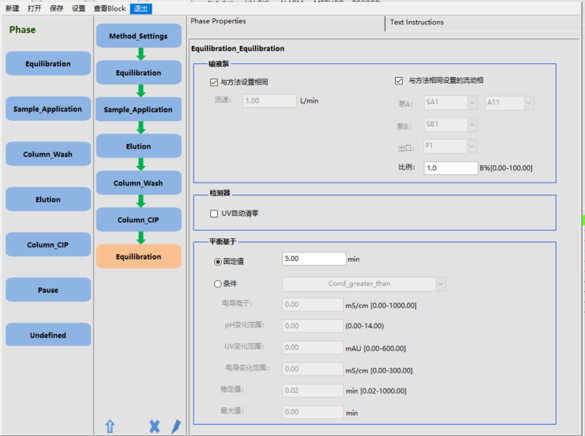Click the blue pen edit icon
This screenshot has width=585, height=436.
click(x=176, y=426)
